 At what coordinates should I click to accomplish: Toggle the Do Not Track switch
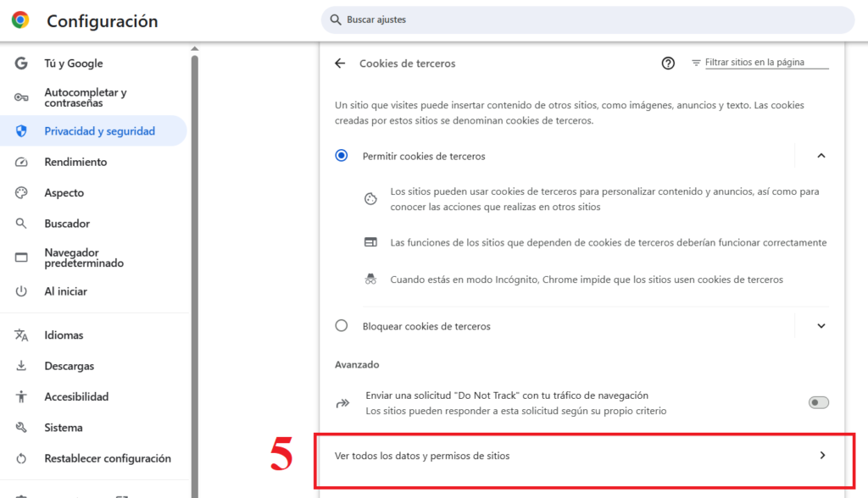[818, 402]
